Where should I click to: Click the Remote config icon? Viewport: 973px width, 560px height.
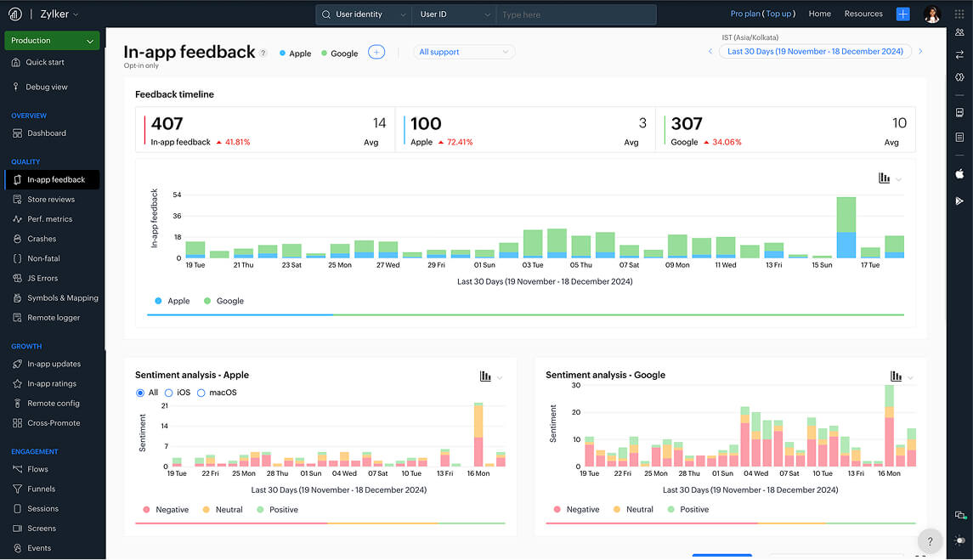click(x=17, y=403)
